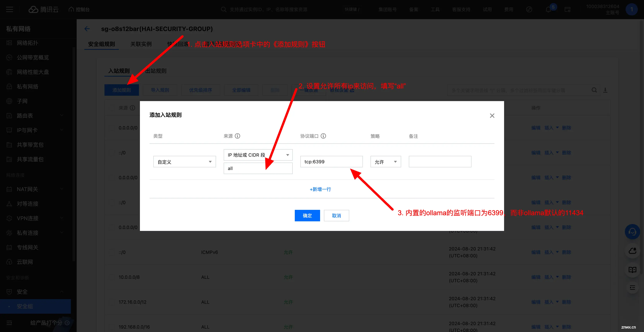This screenshot has width=644, height=332.
Task: Click the add rule button
Action: click(x=122, y=90)
